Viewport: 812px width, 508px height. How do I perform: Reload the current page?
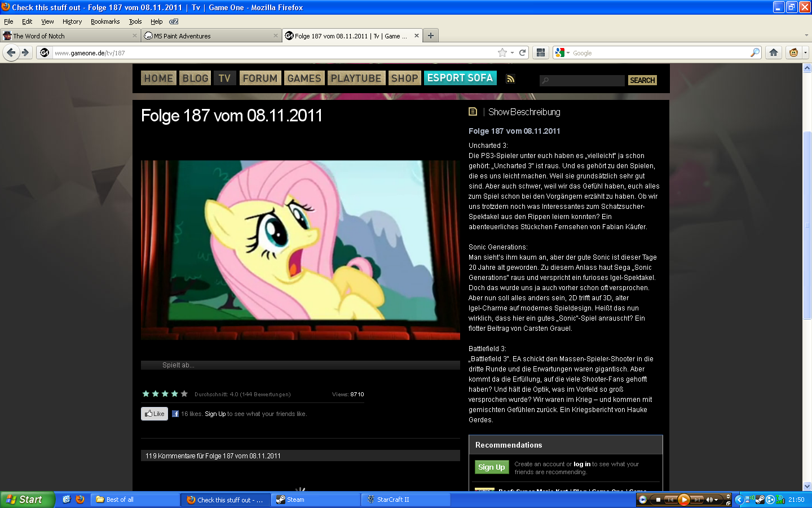523,52
